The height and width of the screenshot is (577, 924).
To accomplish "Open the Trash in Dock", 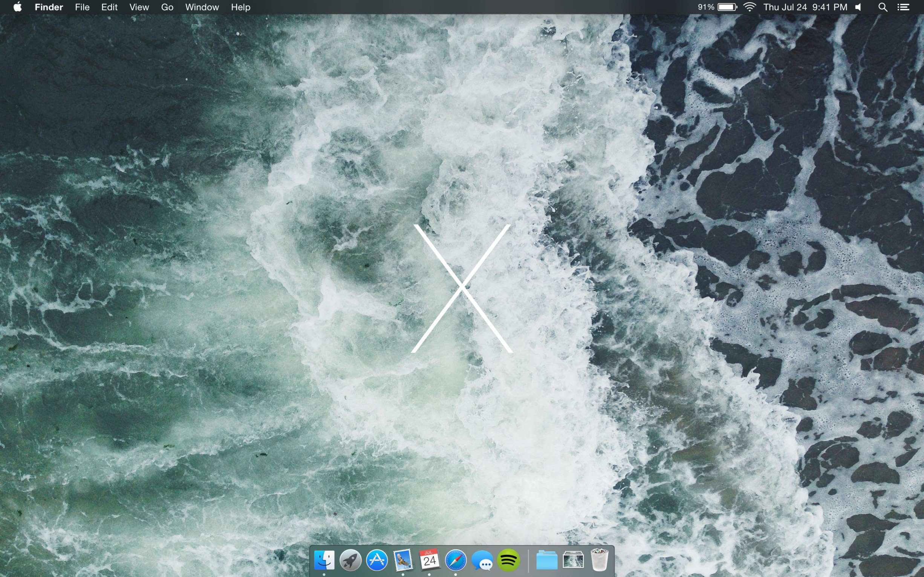I will click(599, 560).
